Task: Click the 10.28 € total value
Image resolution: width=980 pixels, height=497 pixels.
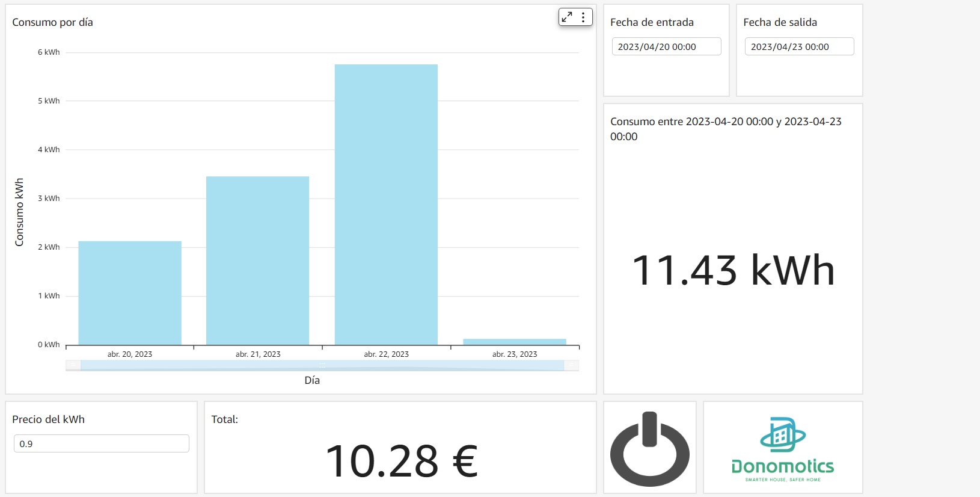Action: pyautogui.click(x=401, y=461)
